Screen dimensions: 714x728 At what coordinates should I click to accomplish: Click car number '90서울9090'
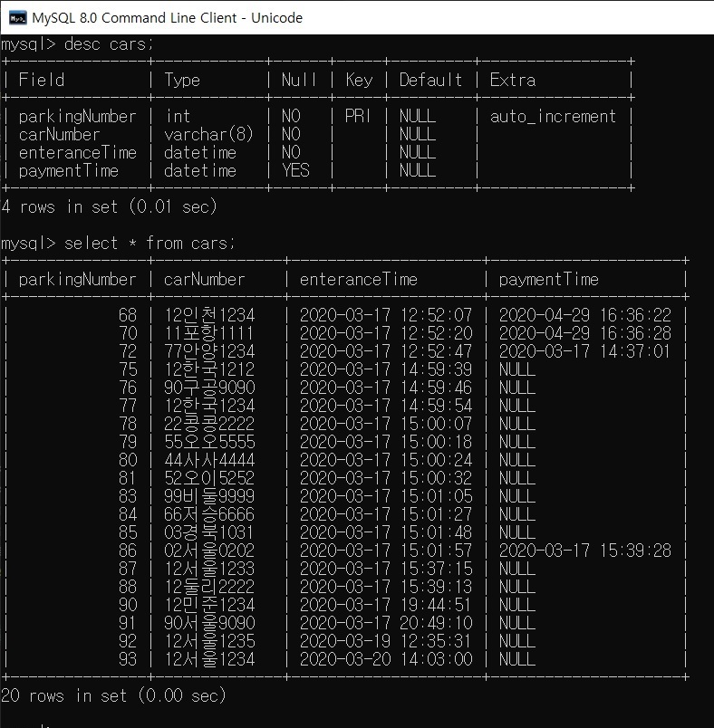(209, 623)
